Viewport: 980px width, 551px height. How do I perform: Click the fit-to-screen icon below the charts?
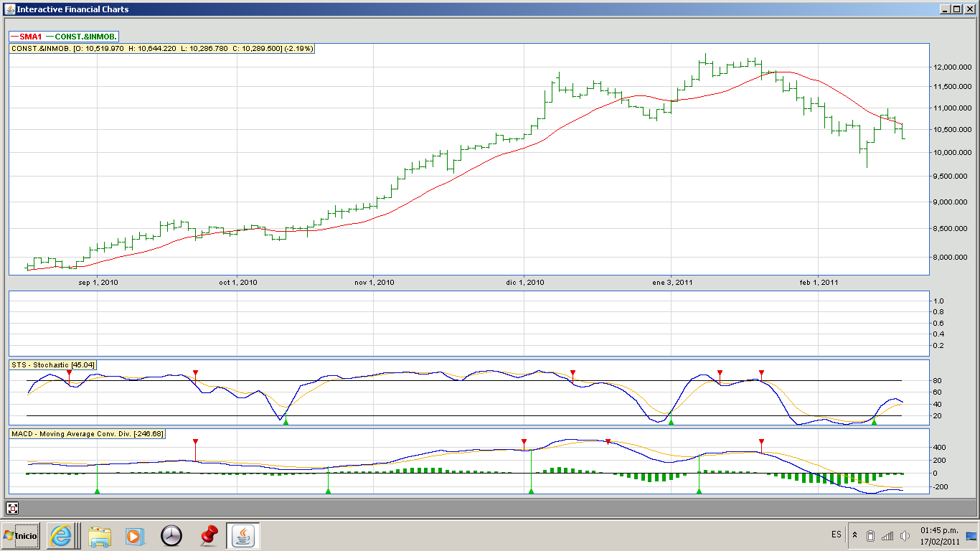pos(13,508)
